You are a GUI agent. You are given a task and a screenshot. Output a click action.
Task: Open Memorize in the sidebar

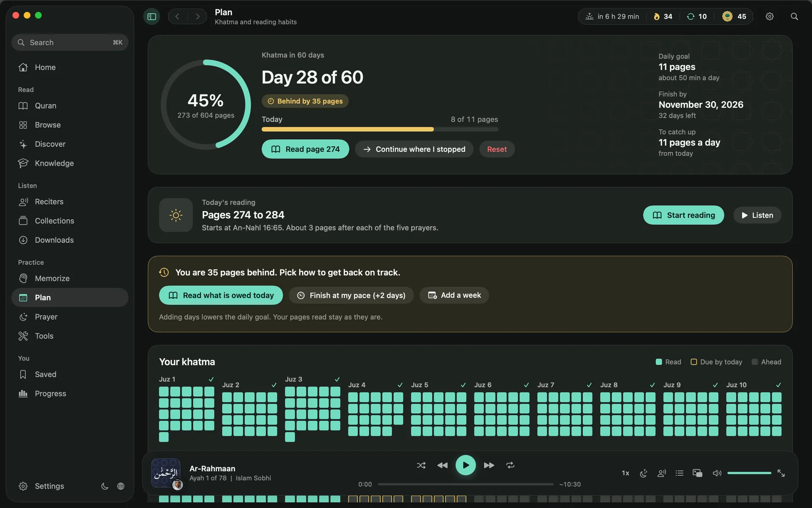pos(70,279)
